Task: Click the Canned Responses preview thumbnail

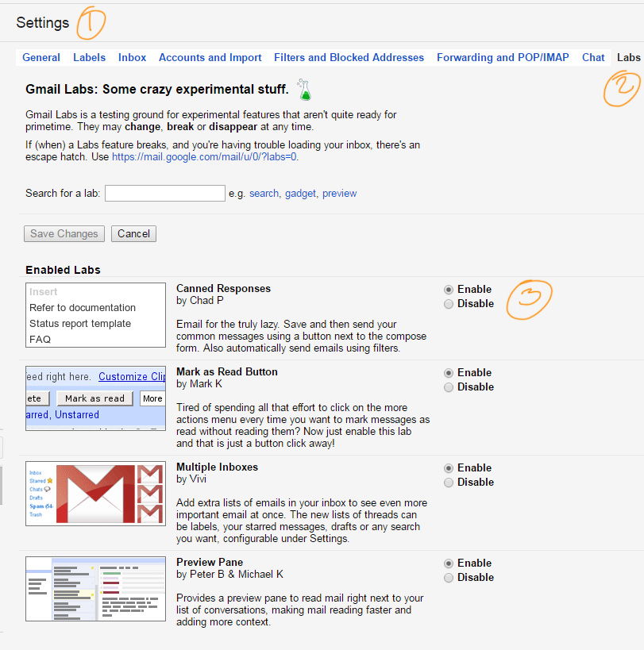Action: point(95,315)
